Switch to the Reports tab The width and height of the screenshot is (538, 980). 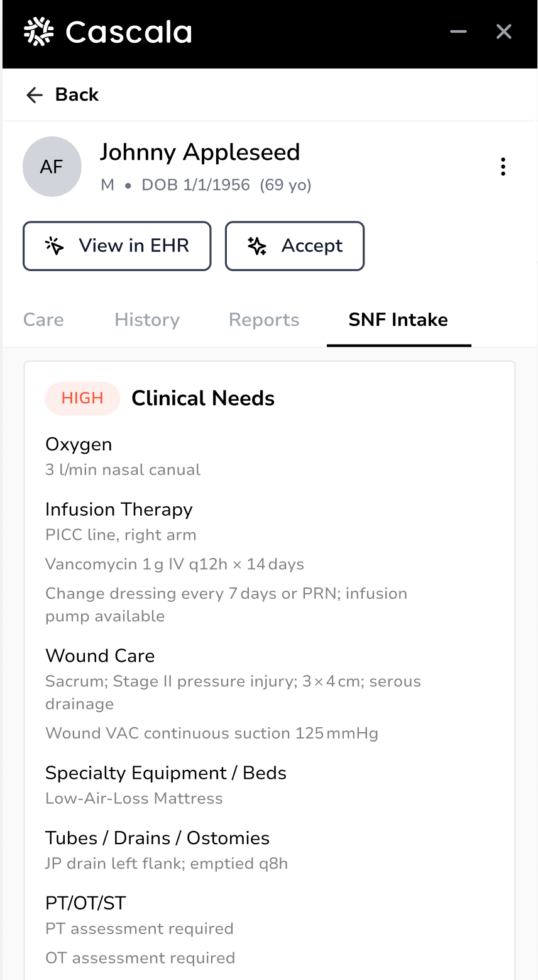(263, 320)
